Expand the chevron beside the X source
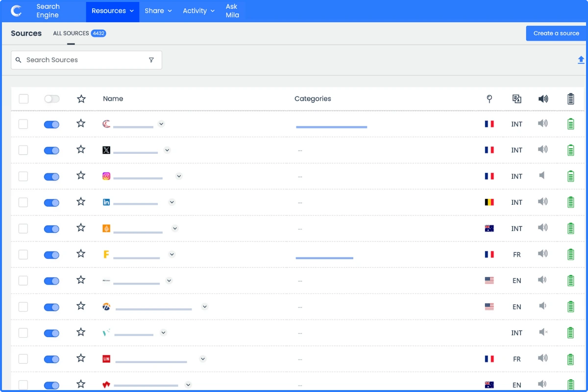This screenshot has width=588, height=392. tap(167, 150)
